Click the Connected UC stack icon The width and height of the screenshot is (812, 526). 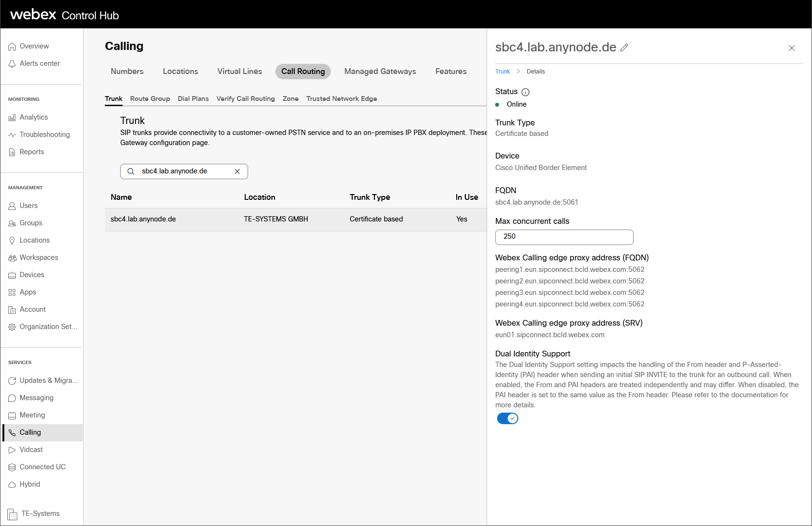coord(12,467)
